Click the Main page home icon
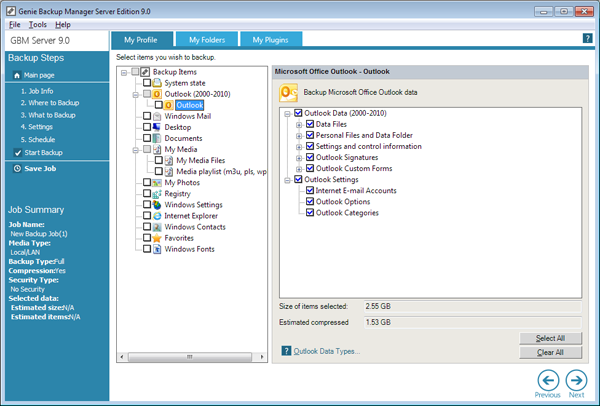Viewport: 600px width, 406px height. tap(17, 75)
